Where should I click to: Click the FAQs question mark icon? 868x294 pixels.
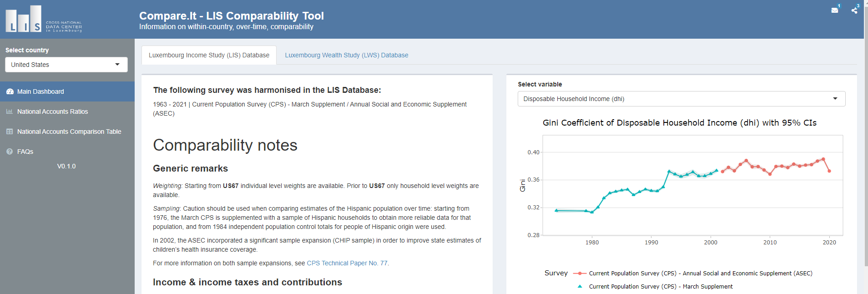pos(10,152)
